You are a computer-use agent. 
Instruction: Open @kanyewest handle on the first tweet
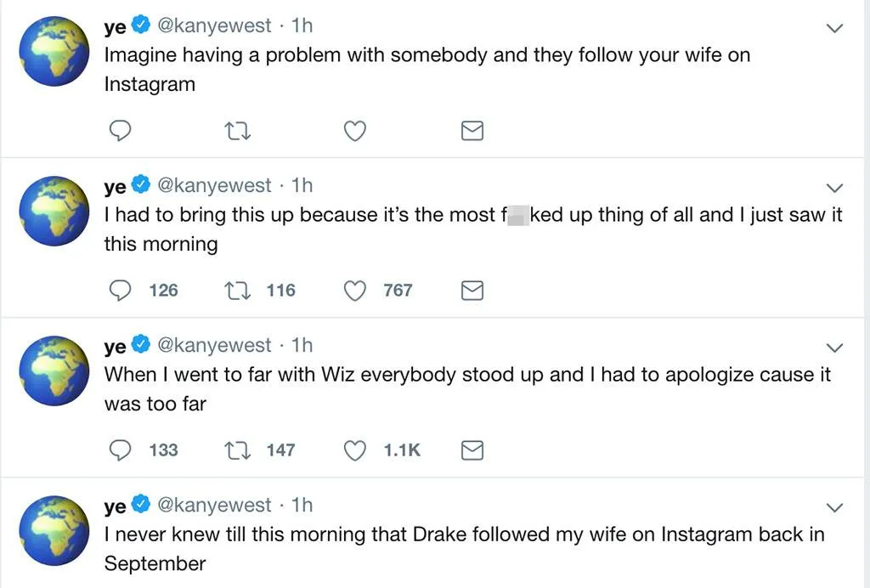tap(215, 26)
